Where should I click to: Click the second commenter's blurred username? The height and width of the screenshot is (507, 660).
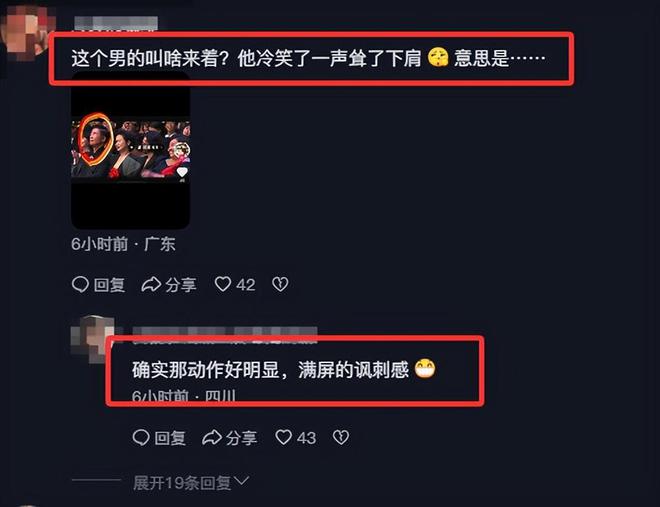225,333
